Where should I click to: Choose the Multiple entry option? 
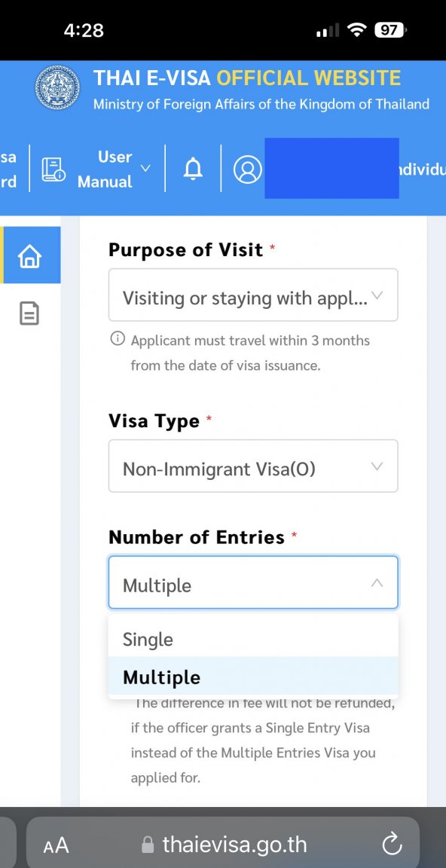253,677
